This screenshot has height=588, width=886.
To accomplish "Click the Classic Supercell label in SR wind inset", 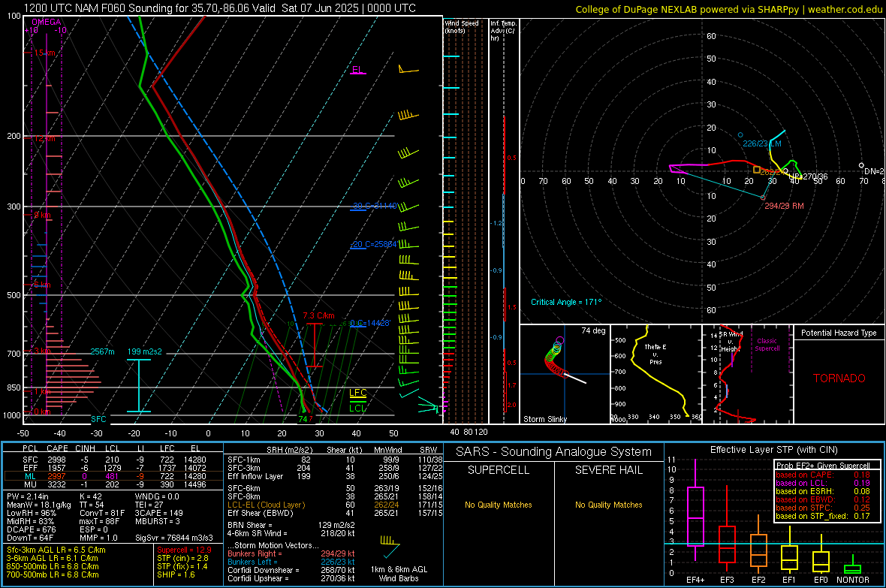I will point(767,345).
